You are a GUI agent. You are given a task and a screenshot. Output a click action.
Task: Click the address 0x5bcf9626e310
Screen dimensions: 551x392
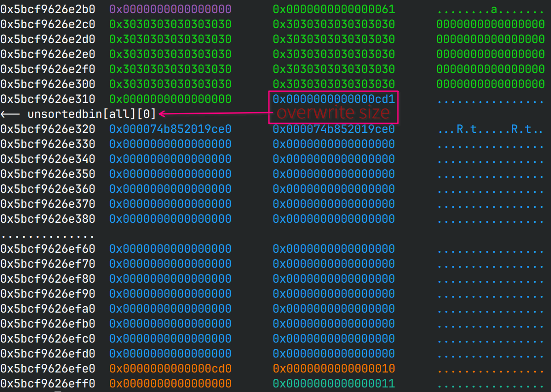coord(48,99)
